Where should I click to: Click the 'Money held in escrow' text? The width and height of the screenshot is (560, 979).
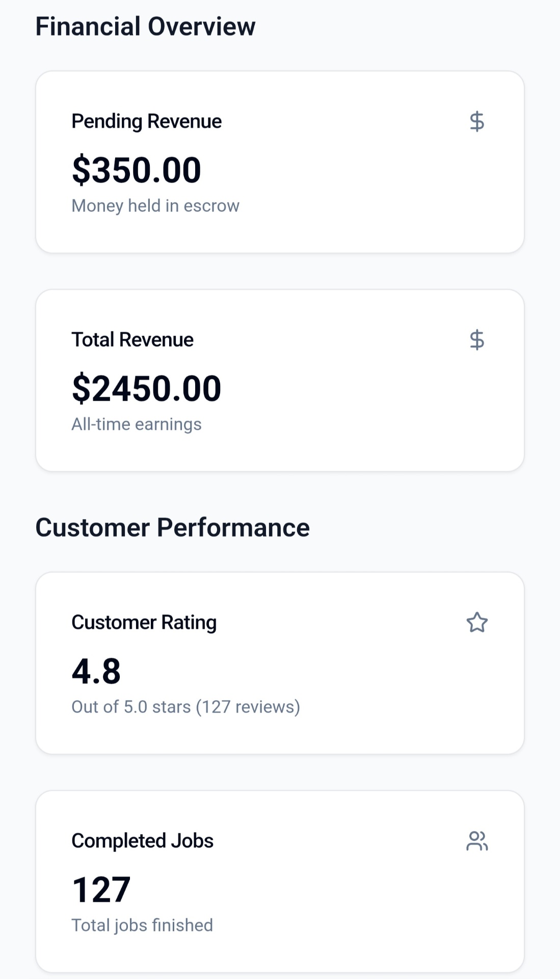coord(155,205)
